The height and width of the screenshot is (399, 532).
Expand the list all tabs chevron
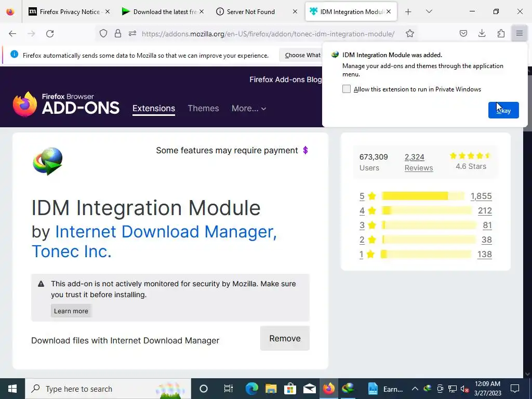tap(429, 11)
